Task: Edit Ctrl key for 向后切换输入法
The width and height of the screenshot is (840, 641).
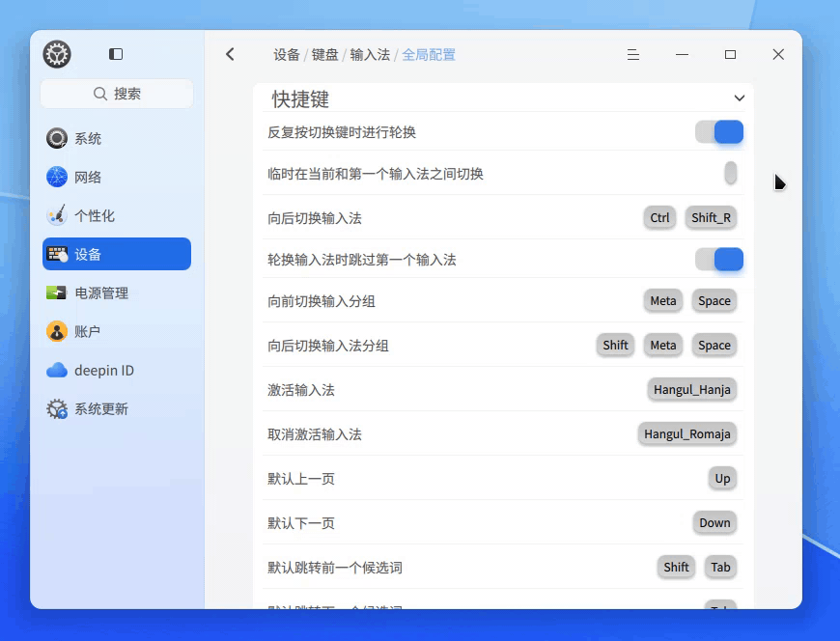Action: [660, 217]
